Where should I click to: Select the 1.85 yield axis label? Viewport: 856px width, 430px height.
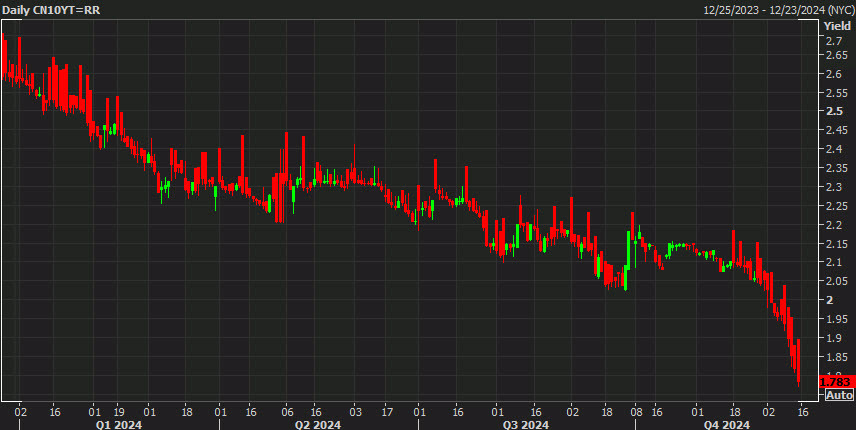click(x=837, y=357)
